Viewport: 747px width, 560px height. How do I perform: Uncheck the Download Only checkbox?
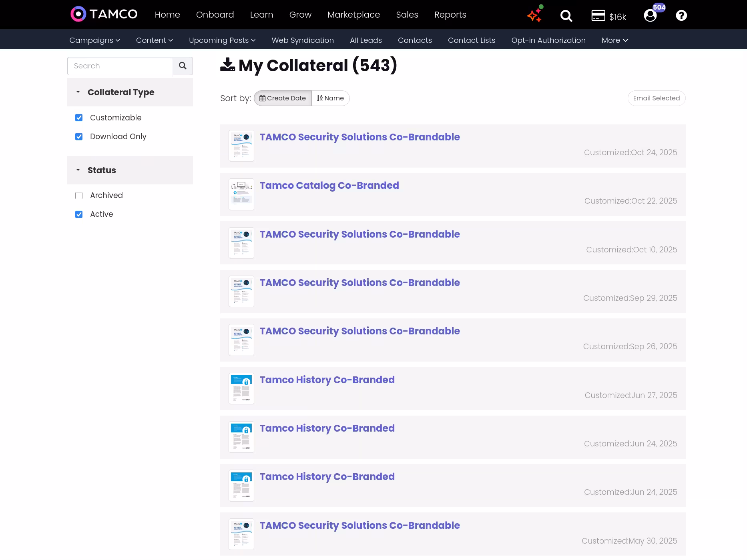click(79, 136)
